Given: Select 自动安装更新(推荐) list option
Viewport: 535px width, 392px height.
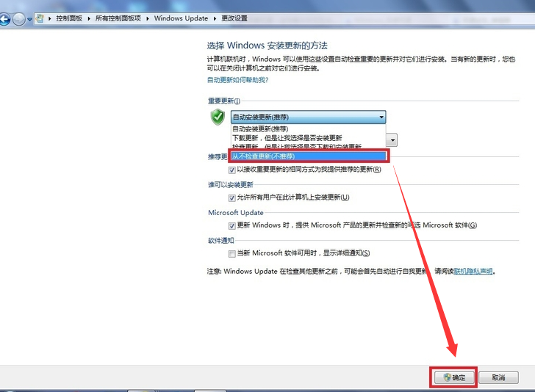Looking at the screenshot, I should [309, 129].
